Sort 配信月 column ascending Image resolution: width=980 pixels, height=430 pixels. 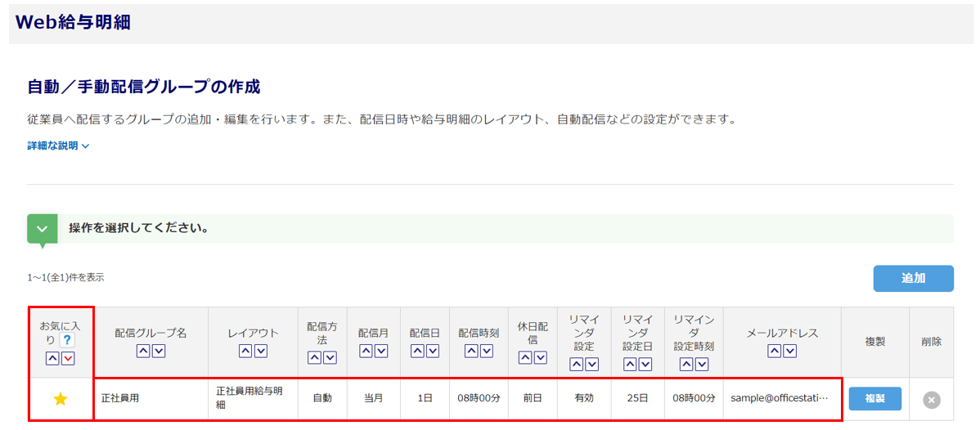(366, 352)
